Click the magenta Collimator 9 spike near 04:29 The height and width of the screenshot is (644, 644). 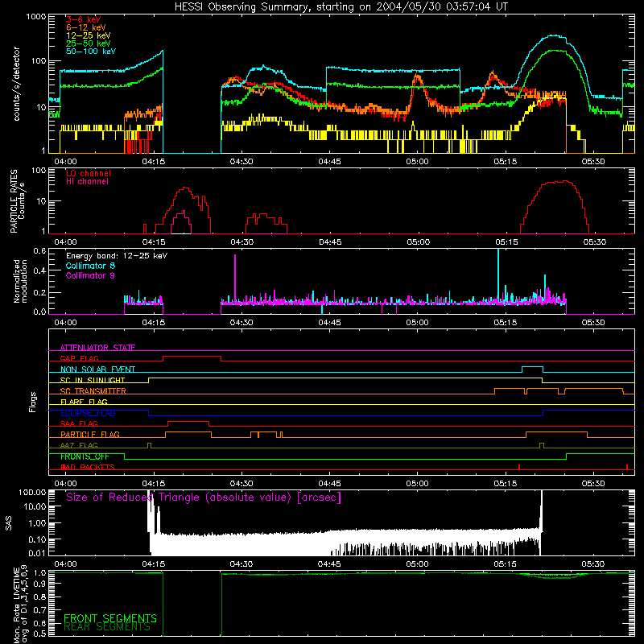235,279
